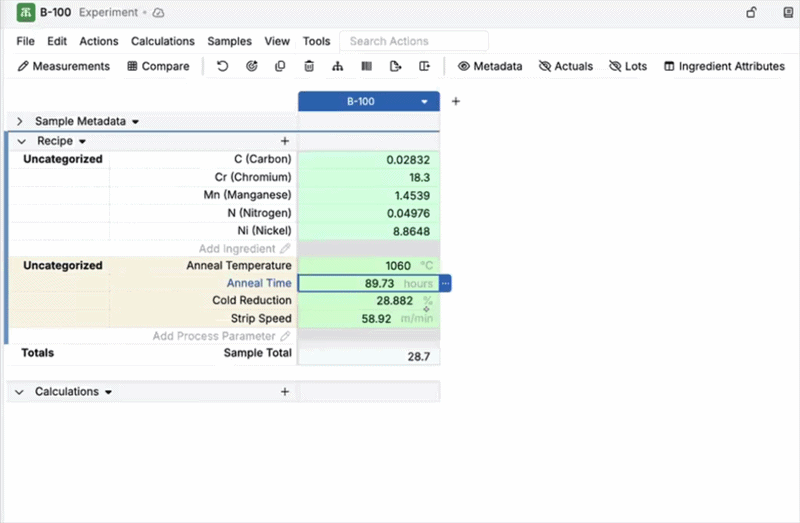Click the duplicate copy icon in toolbar
Screen dimensions: 800x523
click(x=280, y=66)
